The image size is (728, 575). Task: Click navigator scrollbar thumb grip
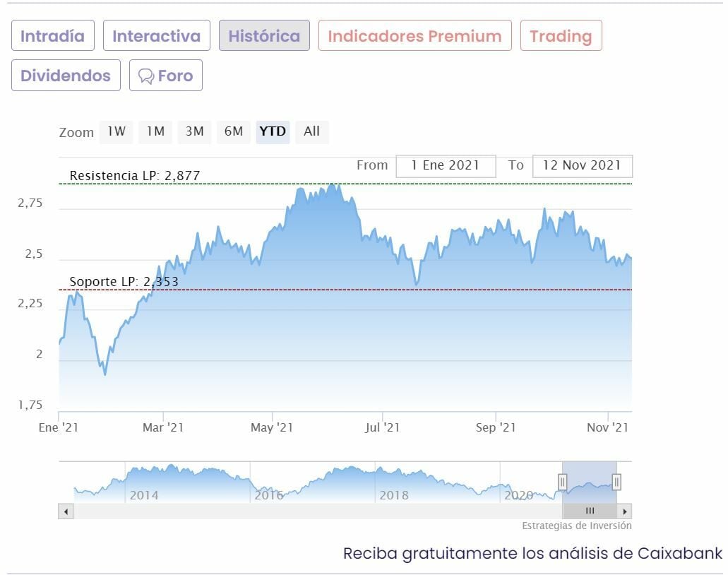590,511
